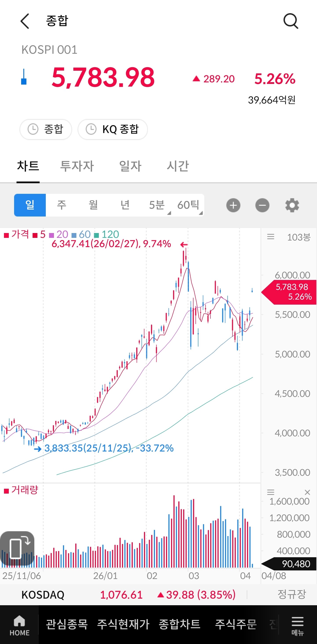
Task: Switch to 일자 tab
Action: click(130, 166)
